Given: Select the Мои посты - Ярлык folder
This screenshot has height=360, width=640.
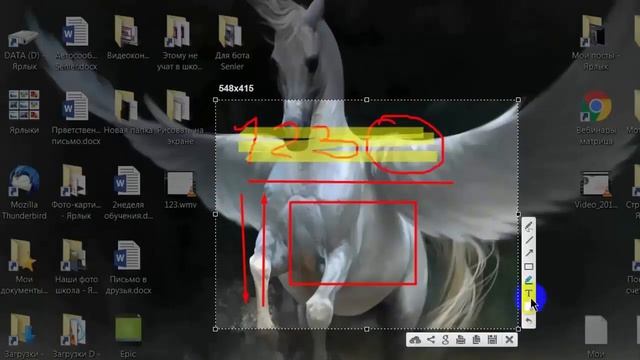Looking at the screenshot, I should [596, 43].
